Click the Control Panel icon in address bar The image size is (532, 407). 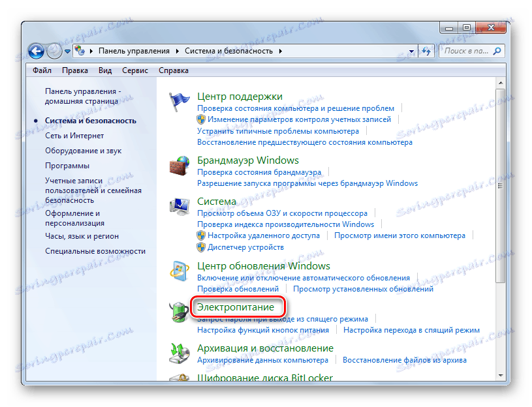pyautogui.click(x=80, y=51)
